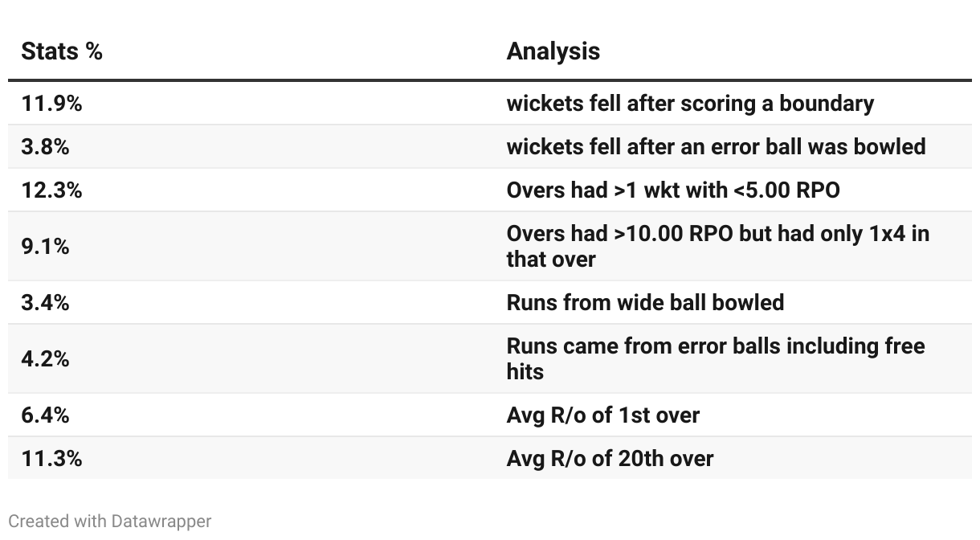Click 'Overs had >1 wkt with <5.00 RPO'

click(x=672, y=190)
